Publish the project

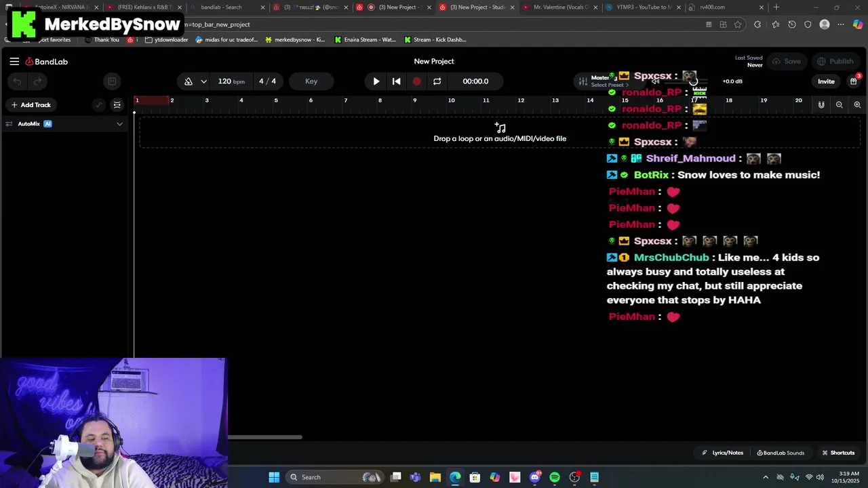pyautogui.click(x=835, y=62)
